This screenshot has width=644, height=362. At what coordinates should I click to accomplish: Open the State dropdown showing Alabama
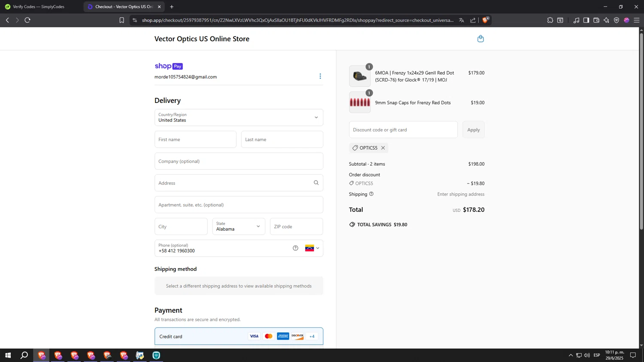point(239,226)
